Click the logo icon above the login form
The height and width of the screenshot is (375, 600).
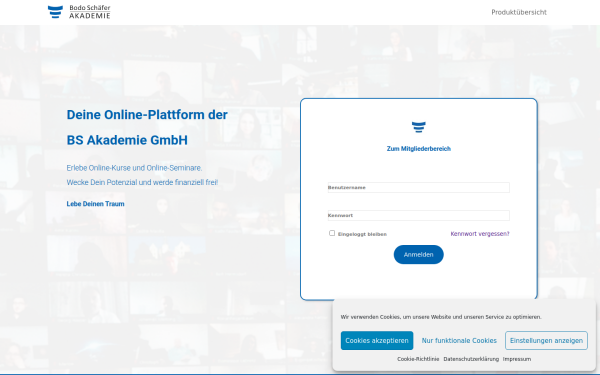coord(419,127)
